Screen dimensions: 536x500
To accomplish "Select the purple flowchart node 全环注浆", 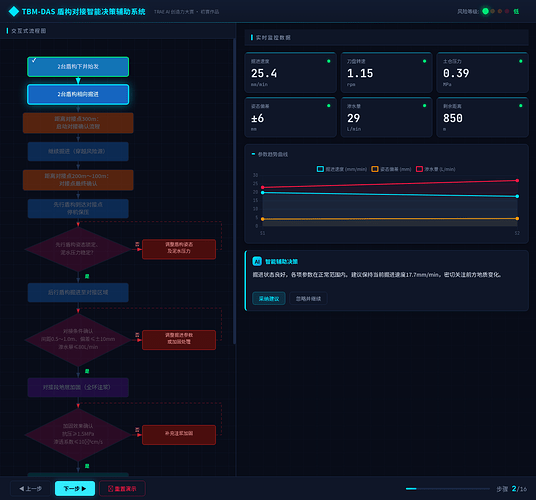I will point(78,387).
